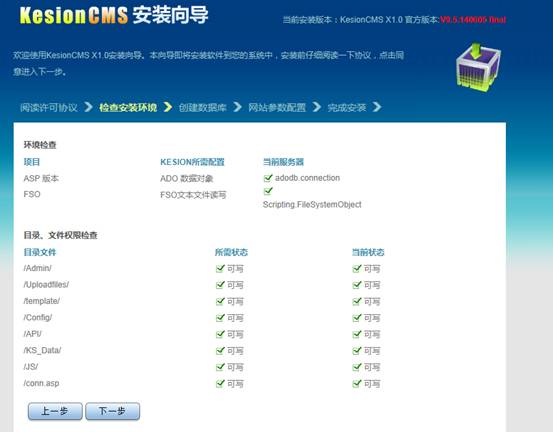Select the 完成安装 step
The height and width of the screenshot is (432, 553).
coord(347,107)
